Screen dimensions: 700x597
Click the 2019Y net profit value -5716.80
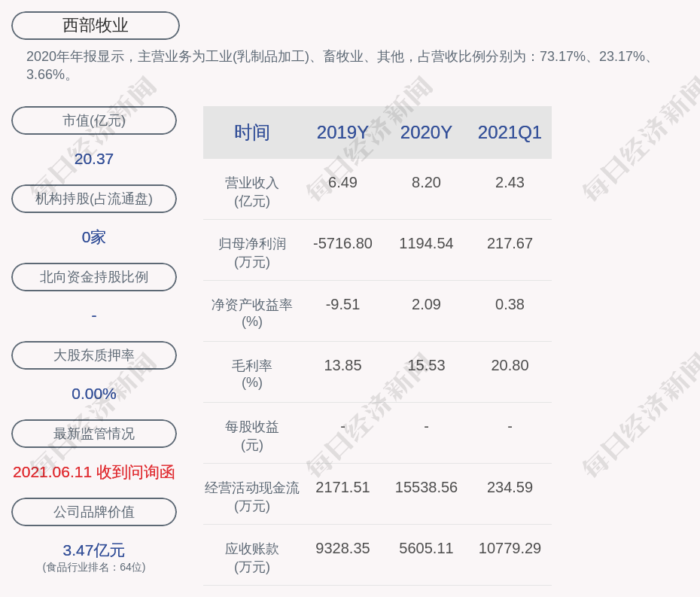342,243
